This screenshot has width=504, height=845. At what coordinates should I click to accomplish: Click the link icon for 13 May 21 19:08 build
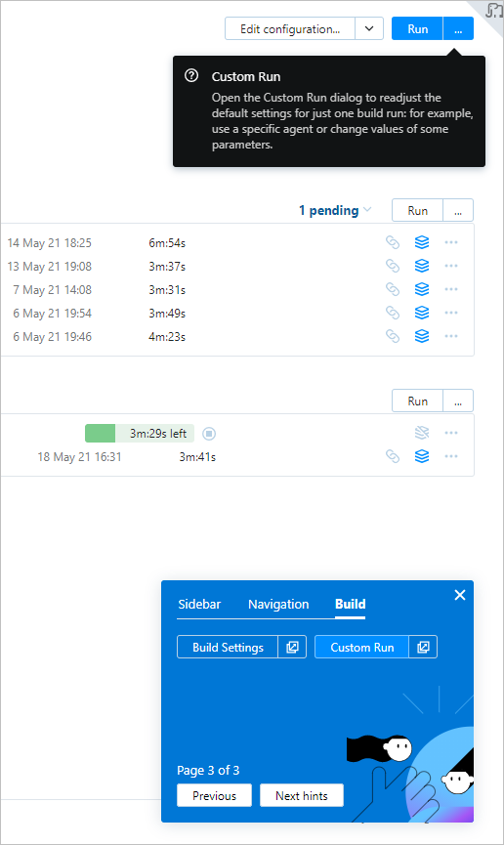coord(393,266)
